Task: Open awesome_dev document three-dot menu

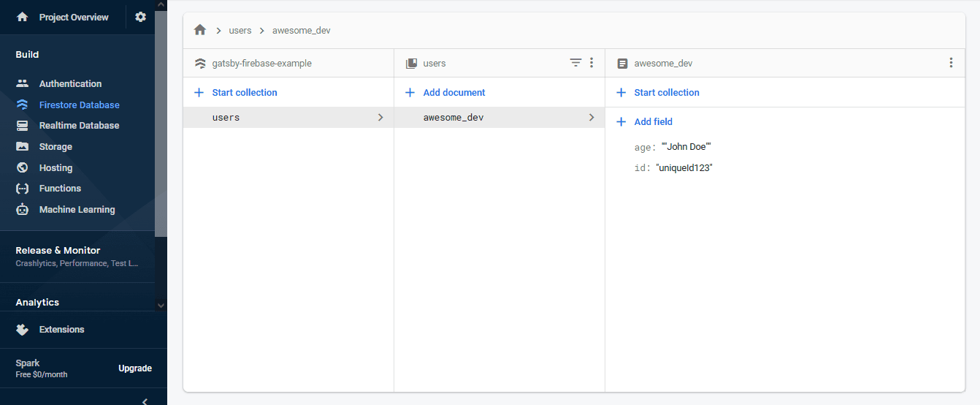Action: click(951, 63)
